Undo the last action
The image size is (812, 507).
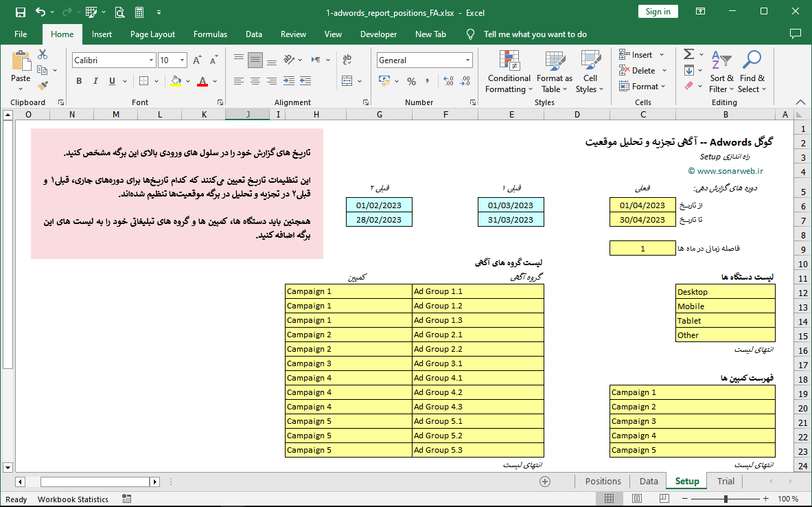[40, 12]
